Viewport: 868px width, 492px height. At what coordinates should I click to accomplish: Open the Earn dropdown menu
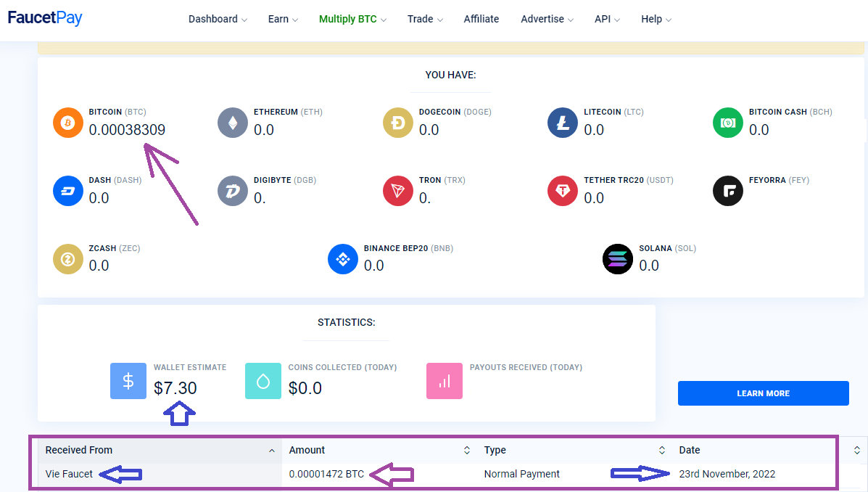click(283, 19)
